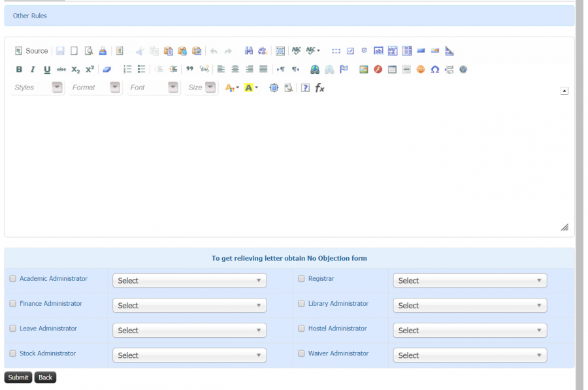Align text left
The image size is (588, 390).
(x=221, y=69)
